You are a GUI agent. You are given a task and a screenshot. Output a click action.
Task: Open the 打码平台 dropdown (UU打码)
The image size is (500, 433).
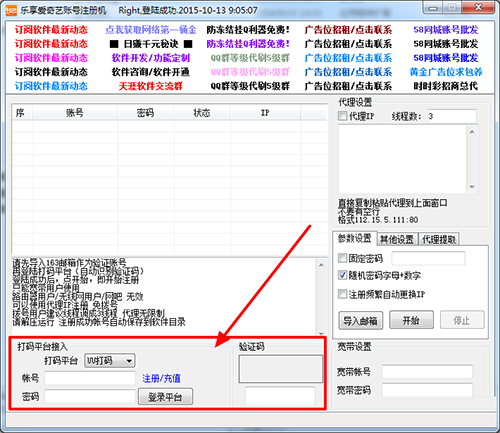point(110,361)
